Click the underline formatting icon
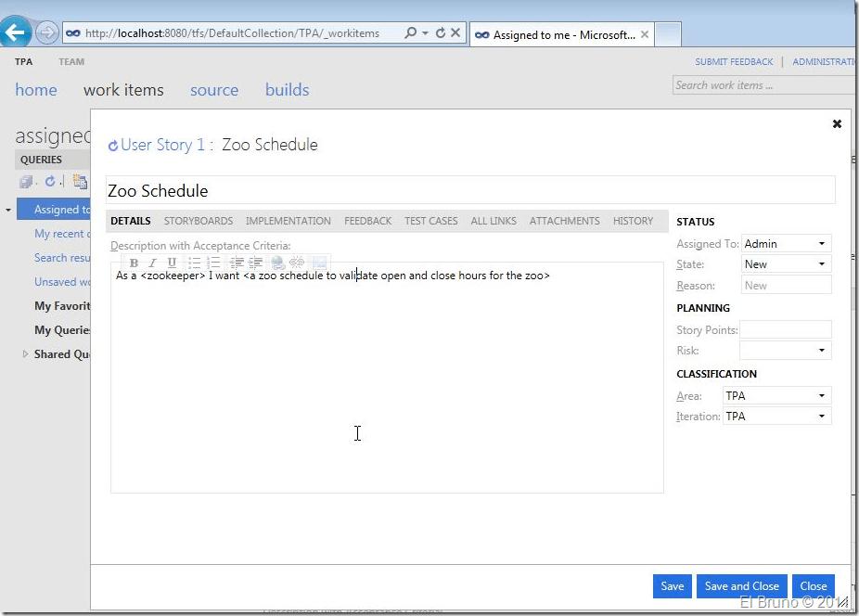This screenshot has height=616, width=859. [x=172, y=263]
